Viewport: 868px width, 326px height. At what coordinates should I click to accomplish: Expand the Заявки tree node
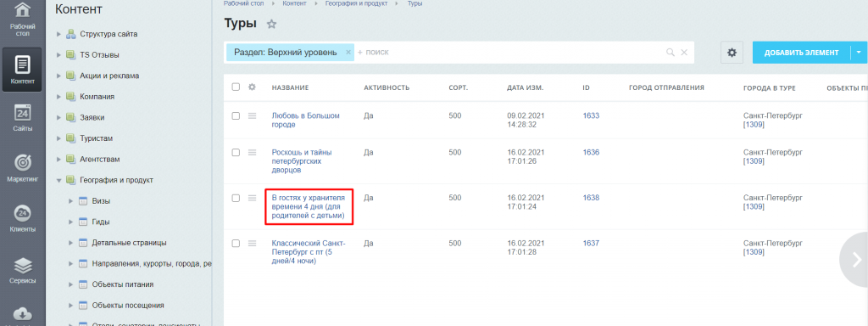[x=58, y=117]
